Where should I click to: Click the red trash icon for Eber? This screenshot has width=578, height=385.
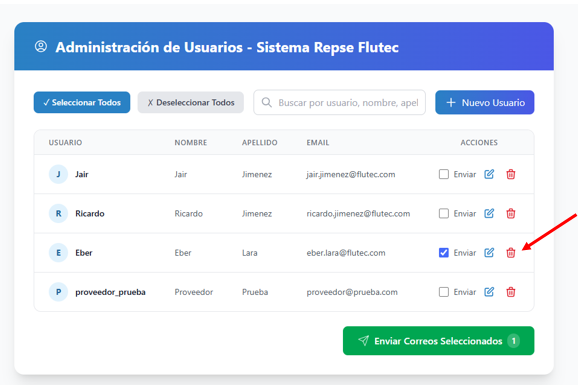click(x=511, y=253)
